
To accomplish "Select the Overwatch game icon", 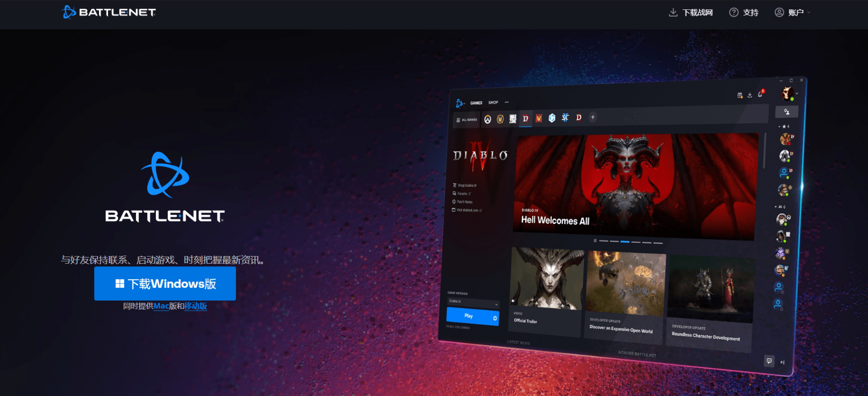I will [x=487, y=119].
